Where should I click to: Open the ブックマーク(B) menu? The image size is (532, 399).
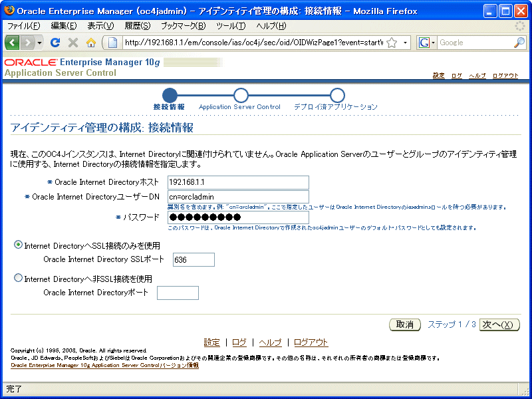point(184,26)
